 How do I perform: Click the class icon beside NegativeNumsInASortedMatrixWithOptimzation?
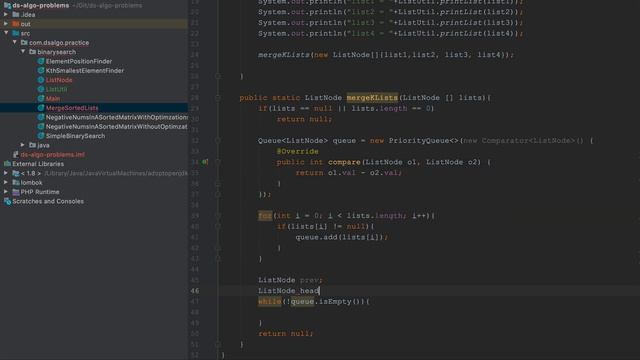pyautogui.click(x=41, y=117)
